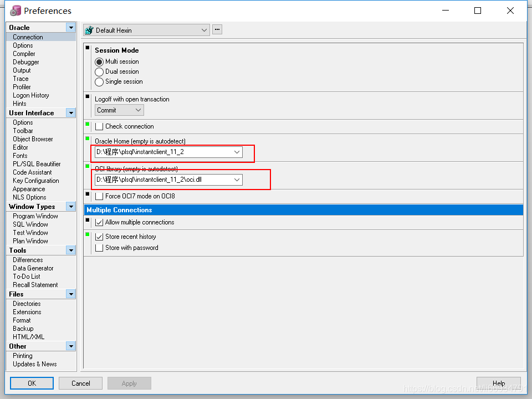The width and height of the screenshot is (532, 399).
Task: Open Profiler preferences
Action: (x=22, y=87)
